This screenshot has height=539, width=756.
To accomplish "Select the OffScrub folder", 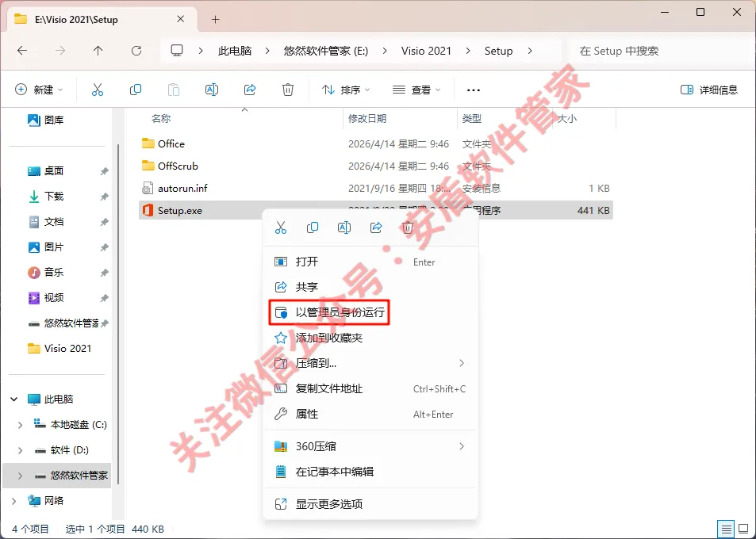I will tap(375, 166).
